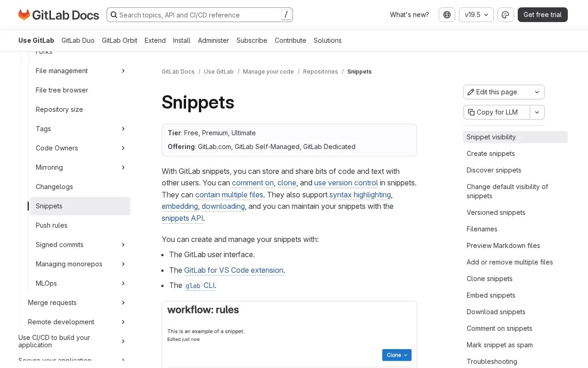Expand the Code Owners section

tap(123, 148)
